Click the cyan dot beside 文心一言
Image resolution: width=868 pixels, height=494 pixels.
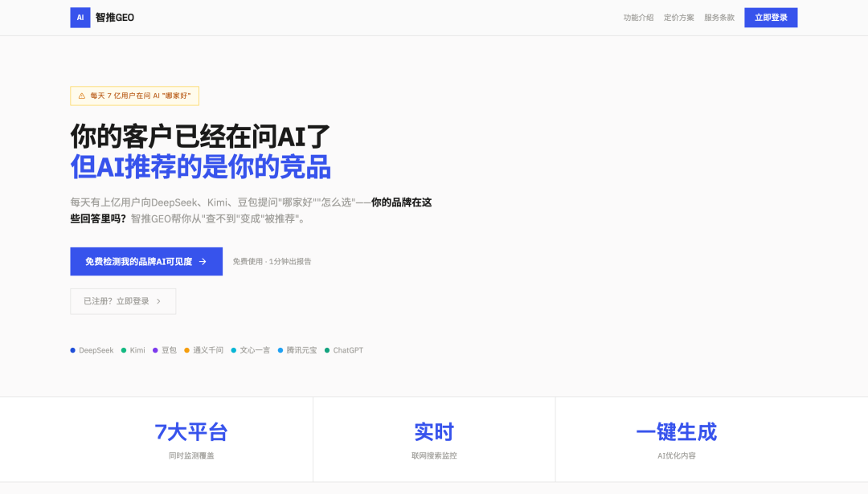(x=234, y=350)
